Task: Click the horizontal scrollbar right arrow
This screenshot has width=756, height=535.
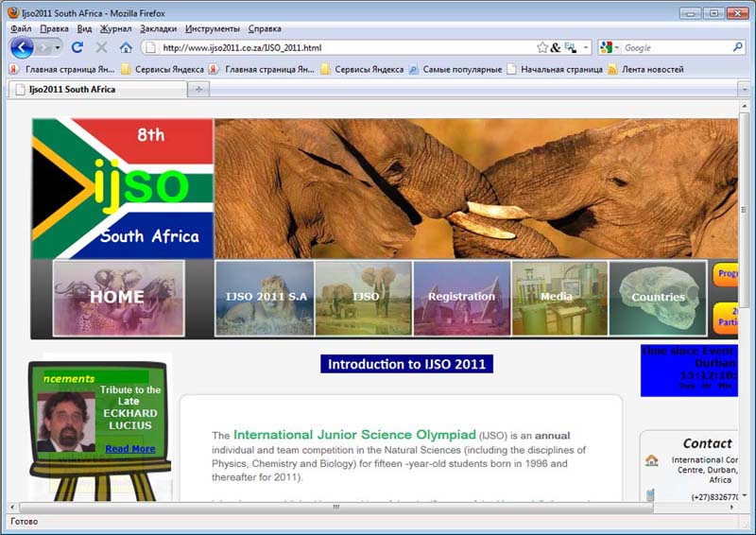Action: (x=731, y=507)
